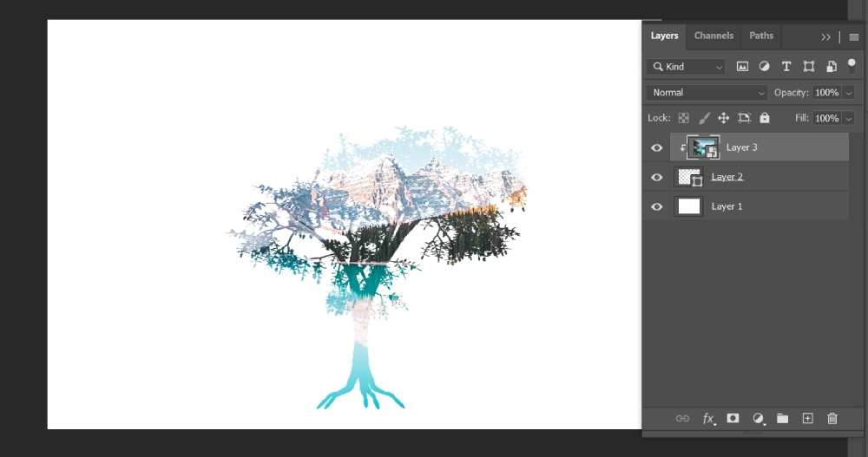Image resolution: width=868 pixels, height=457 pixels.
Task: Open the fx layer style menu
Action: 708,419
